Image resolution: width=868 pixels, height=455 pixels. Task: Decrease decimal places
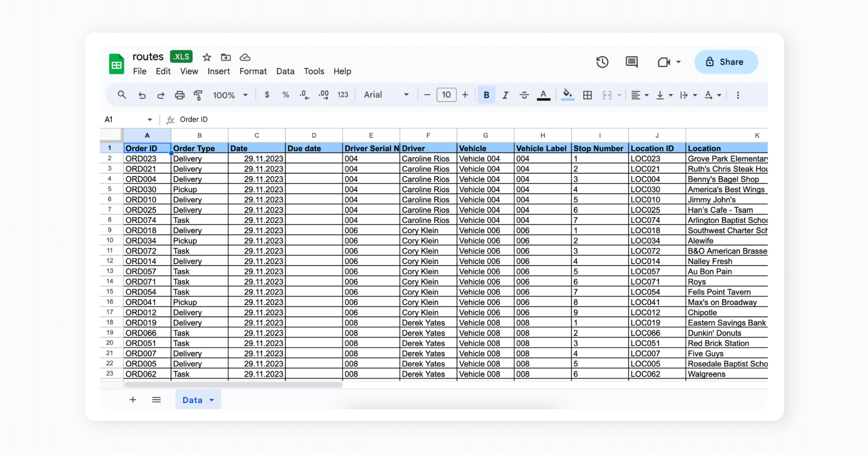pos(304,95)
